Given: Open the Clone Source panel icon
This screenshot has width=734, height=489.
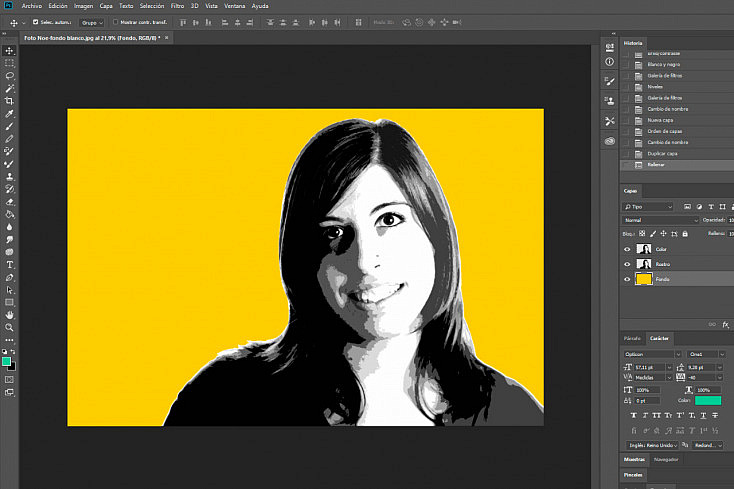Looking at the screenshot, I should pyautogui.click(x=609, y=101).
